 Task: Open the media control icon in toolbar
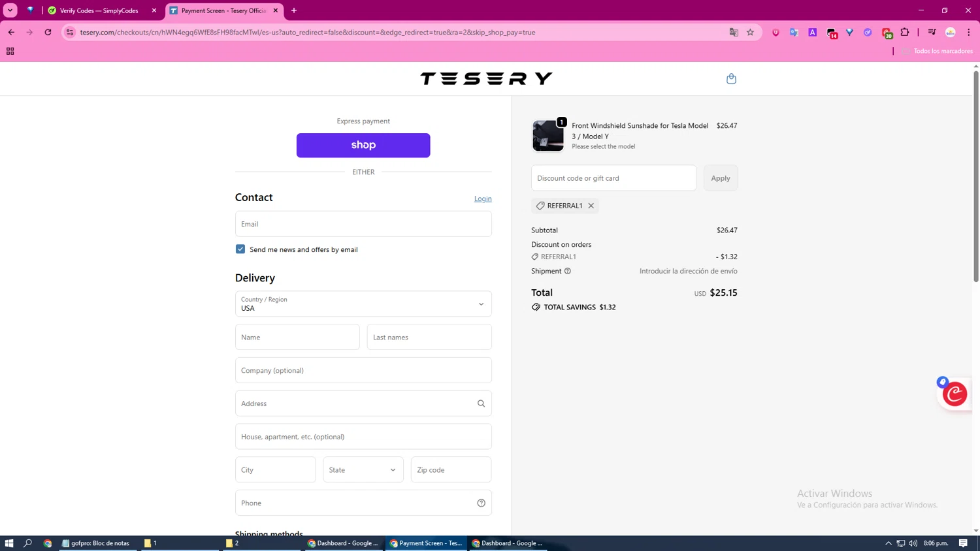(x=932, y=32)
